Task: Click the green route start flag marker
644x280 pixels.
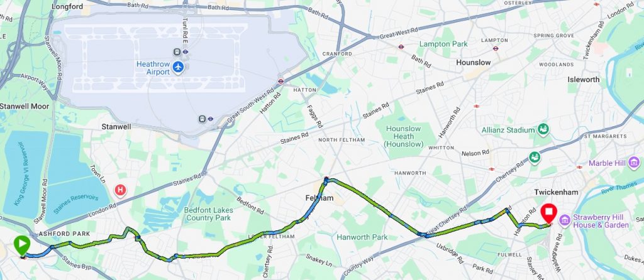Action: (22, 245)
